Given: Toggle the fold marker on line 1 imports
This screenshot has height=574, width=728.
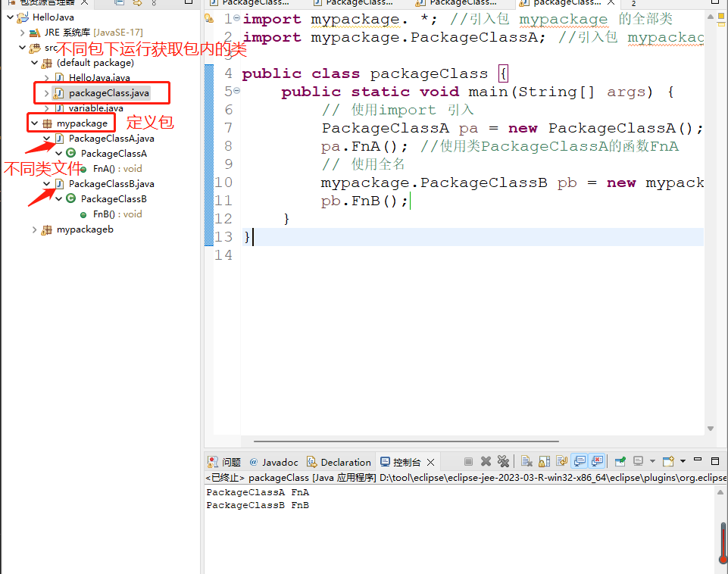Looking at the screenshot, I should click(237, 17).
